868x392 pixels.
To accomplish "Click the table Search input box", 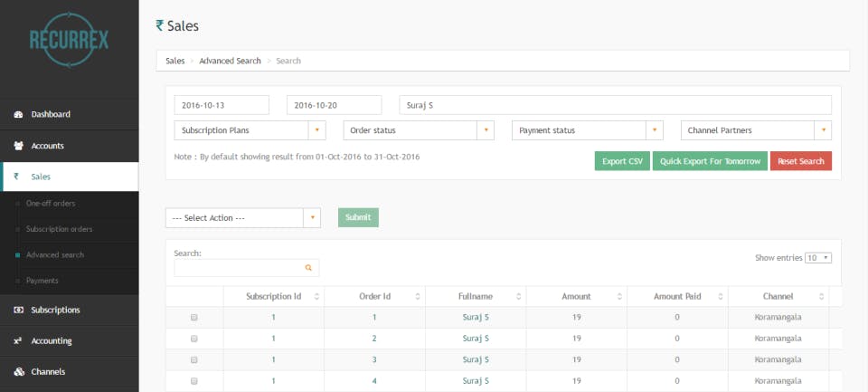I will coord(246,268).
